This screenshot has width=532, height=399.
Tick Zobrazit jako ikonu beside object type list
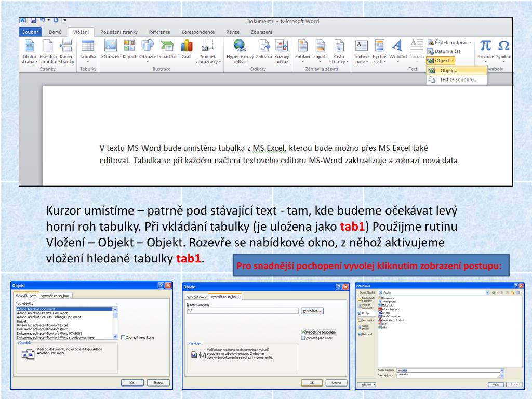tap(123, 337)
